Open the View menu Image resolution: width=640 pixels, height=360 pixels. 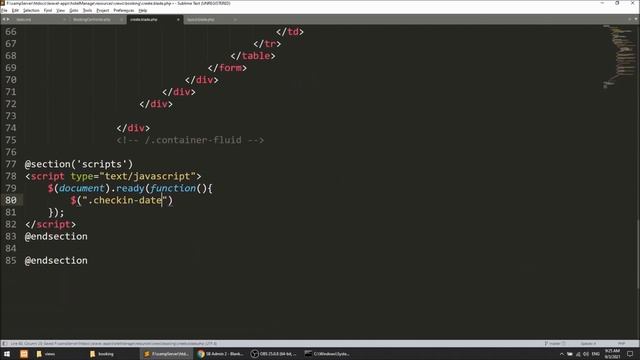[x=60, y=10]
